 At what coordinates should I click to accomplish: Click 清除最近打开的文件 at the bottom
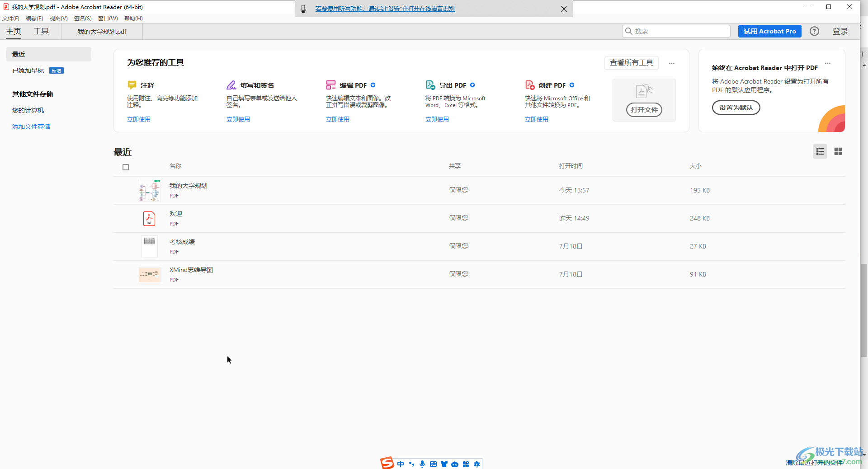814,463
